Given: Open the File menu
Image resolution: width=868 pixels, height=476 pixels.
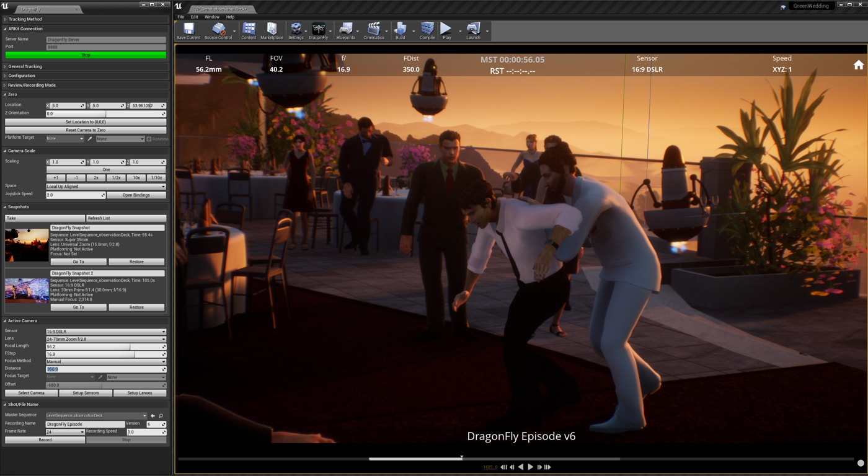Looking at the screenshot, I should 181,17.
